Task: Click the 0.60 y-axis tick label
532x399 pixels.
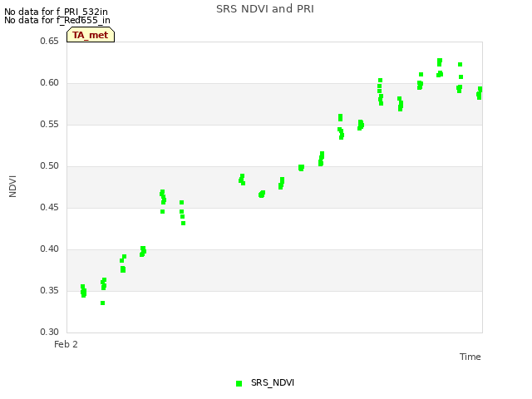Action: 50,83
